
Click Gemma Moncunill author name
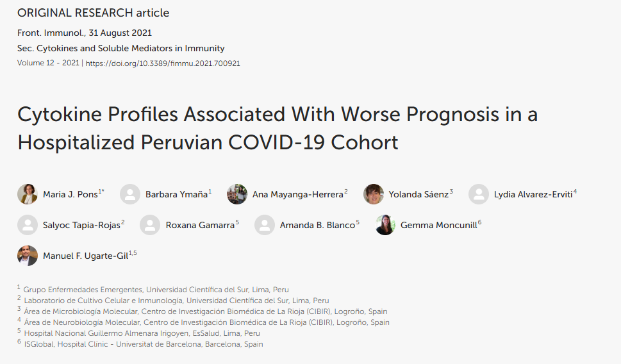point(439,226)
